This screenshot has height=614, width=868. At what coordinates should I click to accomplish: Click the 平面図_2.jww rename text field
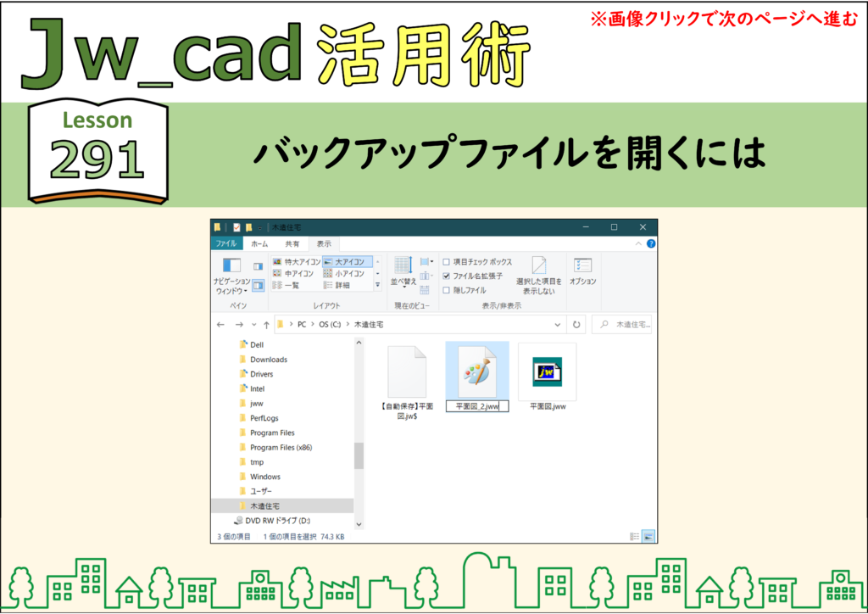(477, 406)
